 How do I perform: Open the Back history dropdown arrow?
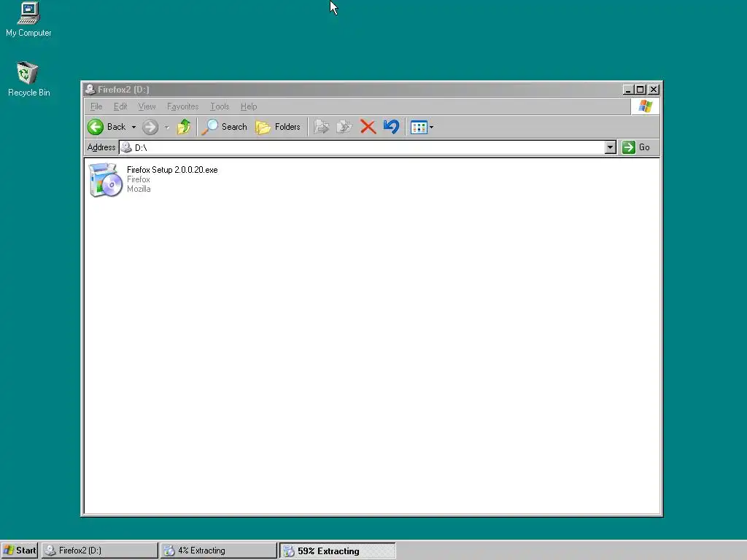[134, 127]
